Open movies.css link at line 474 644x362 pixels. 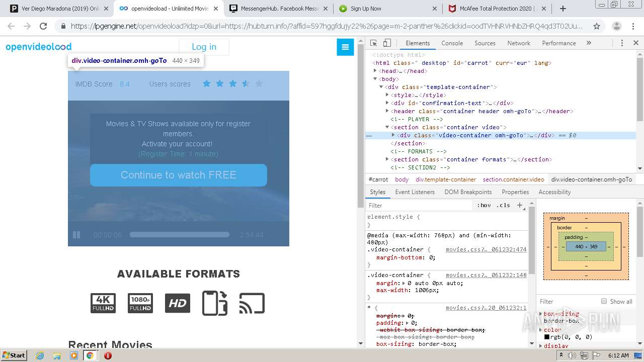(486, 249)
